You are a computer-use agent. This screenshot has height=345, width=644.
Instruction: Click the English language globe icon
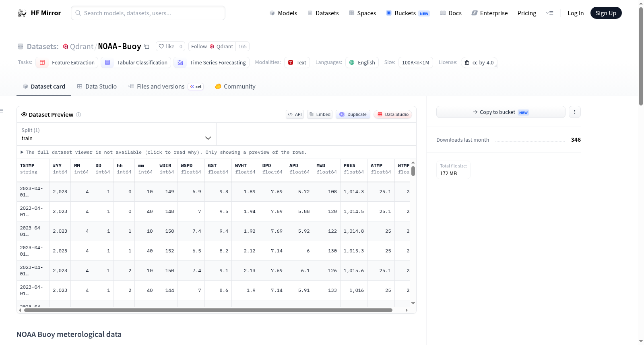click(x=352, y=62)
